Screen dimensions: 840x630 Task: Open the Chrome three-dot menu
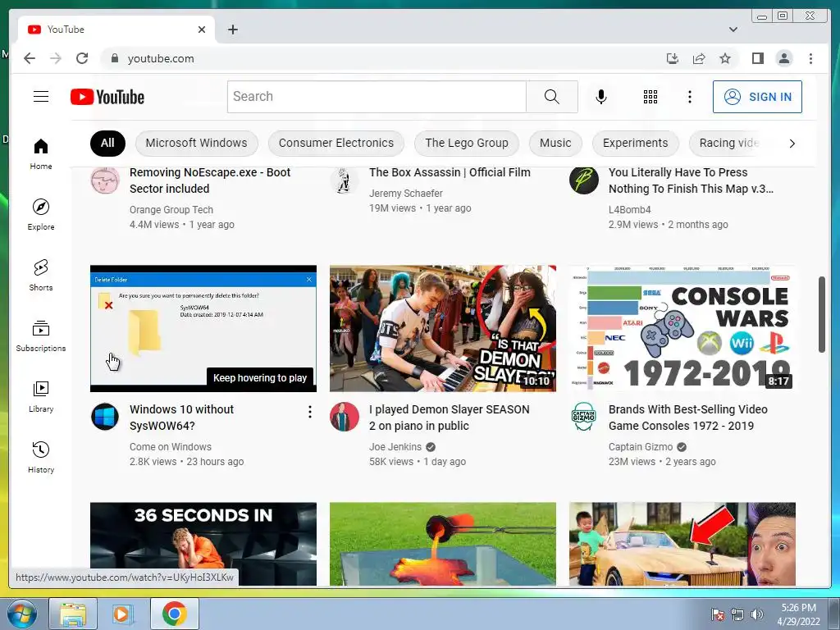(810, 58)
